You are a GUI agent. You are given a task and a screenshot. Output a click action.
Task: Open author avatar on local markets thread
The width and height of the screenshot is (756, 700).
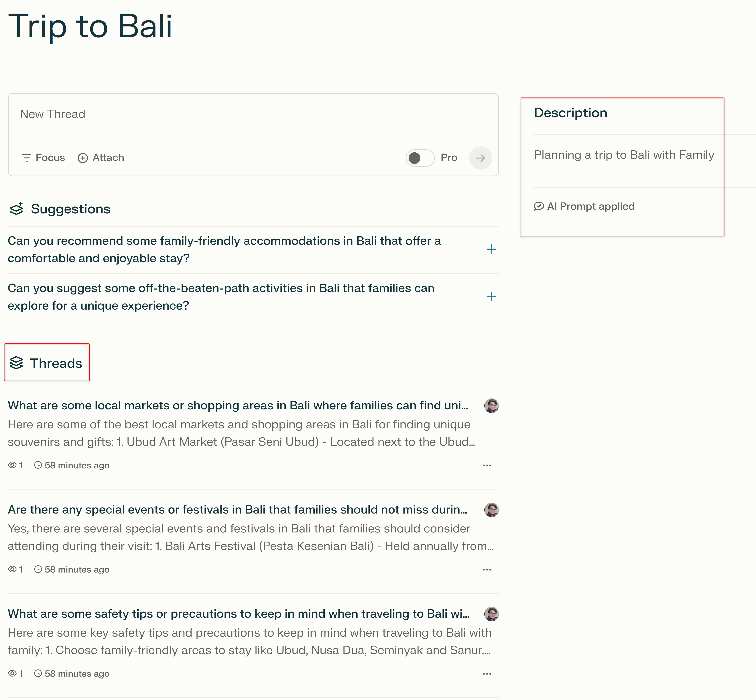pos(491,406)
